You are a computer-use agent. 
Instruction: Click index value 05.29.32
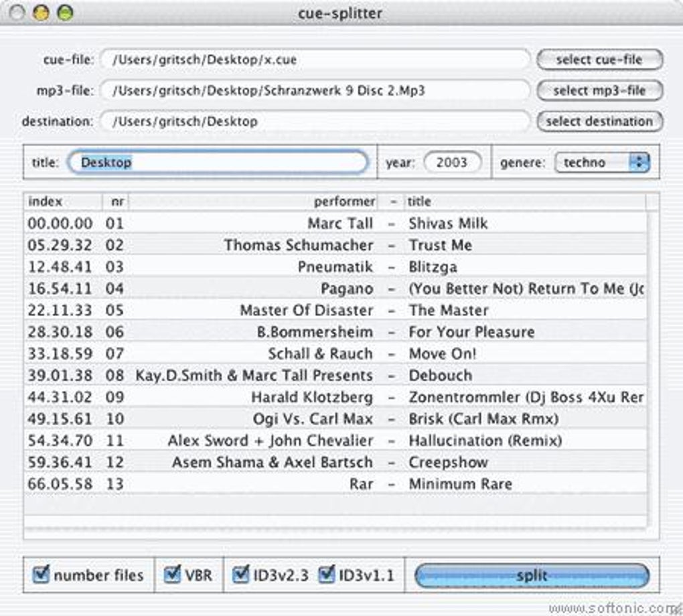tap(60, 245)
